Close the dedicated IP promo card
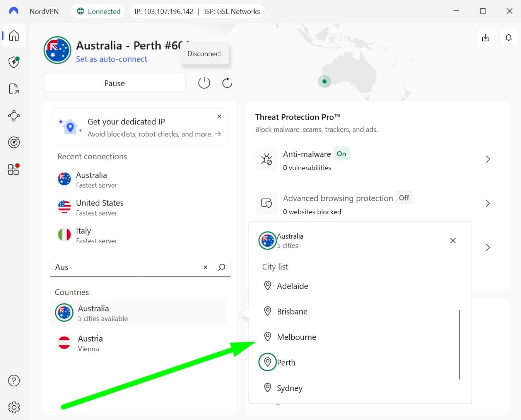 [x=219, y=116]
